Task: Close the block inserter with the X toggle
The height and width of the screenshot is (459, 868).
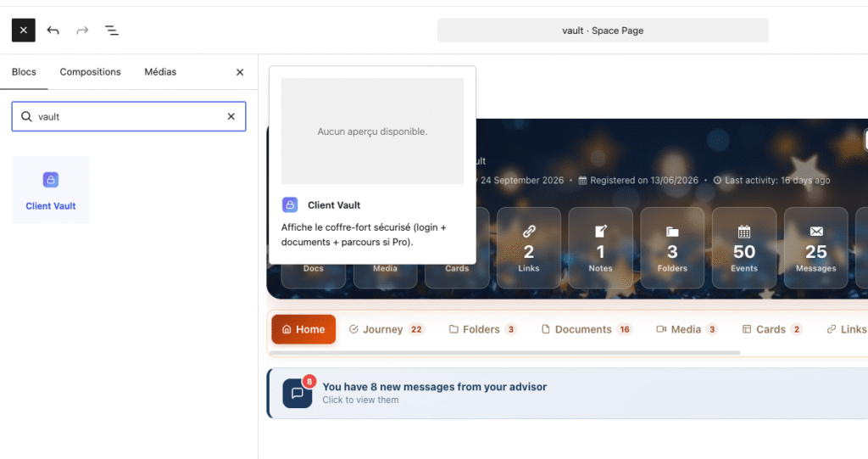Action: pyautogui.click(x=23, y=31)
